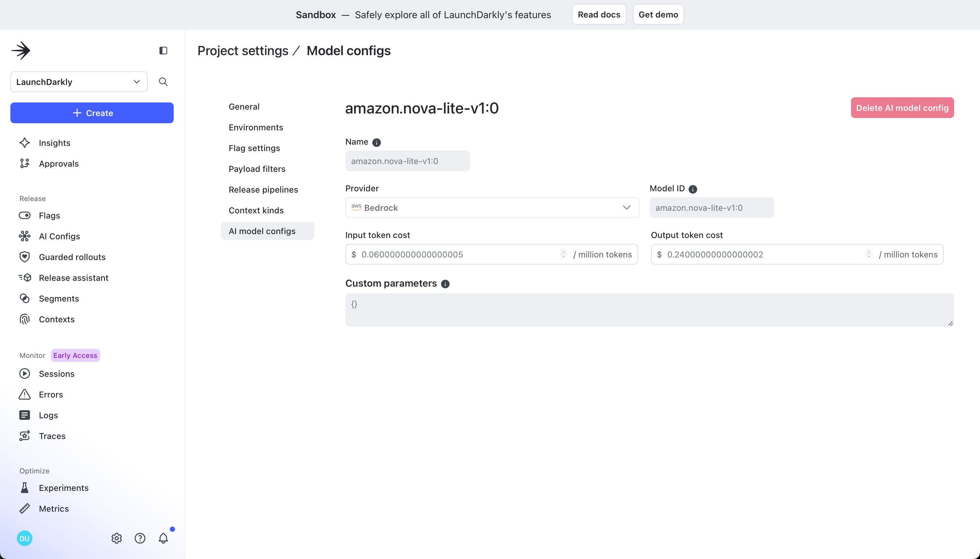Image resolution: width=980 pixels, height=559 pixels.
Task: Open Experiments page
Action: [x=63, y=488]
